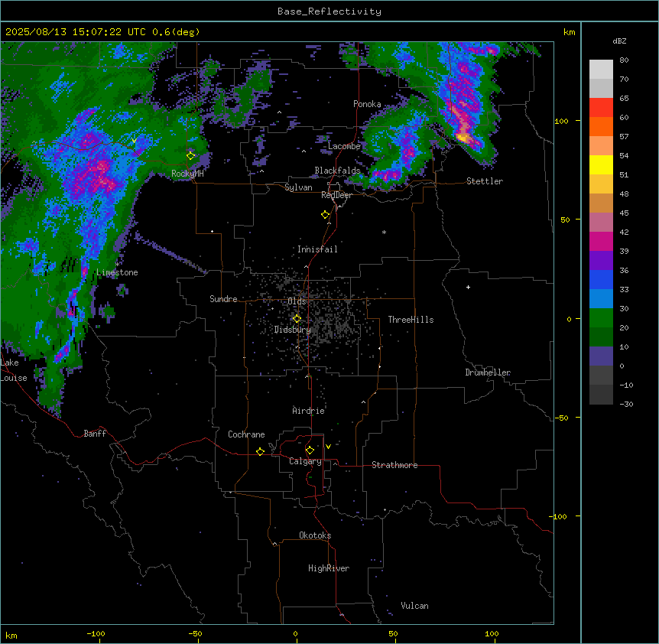Click the purple 36-39 dBZ legend swatch
Screen dimensions: 659x644
pos(601,261)
